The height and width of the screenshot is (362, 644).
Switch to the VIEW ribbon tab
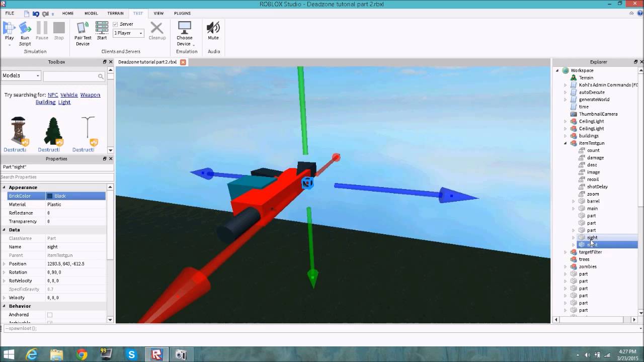158,14
